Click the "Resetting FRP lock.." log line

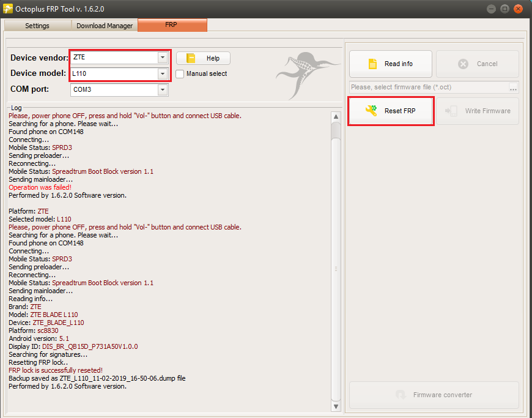click(39, 362)
